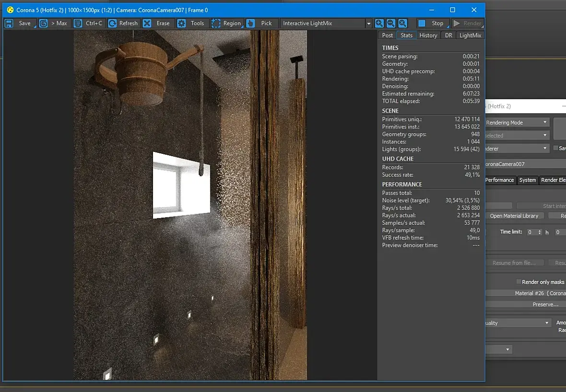Stop the current rendering

[x=432, y=23]
